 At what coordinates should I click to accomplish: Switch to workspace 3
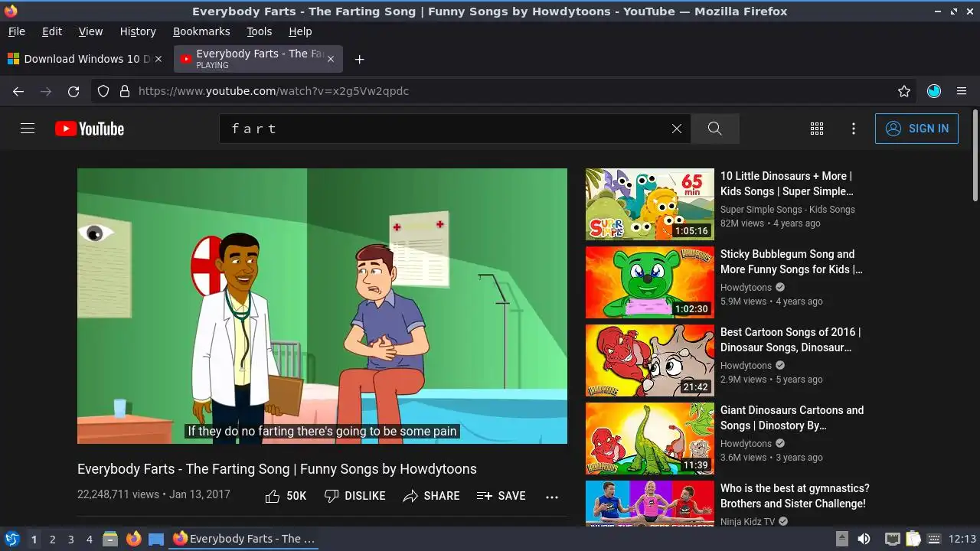coord(70,540)
